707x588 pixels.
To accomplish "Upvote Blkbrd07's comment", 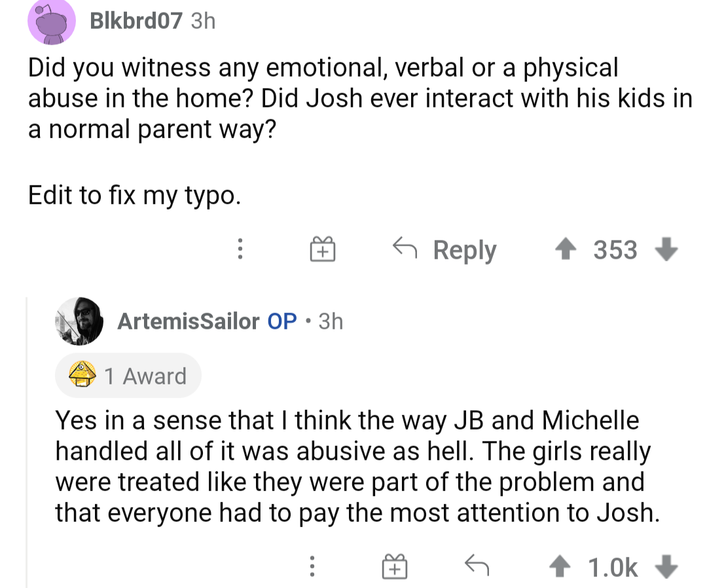I will point(566,249).
